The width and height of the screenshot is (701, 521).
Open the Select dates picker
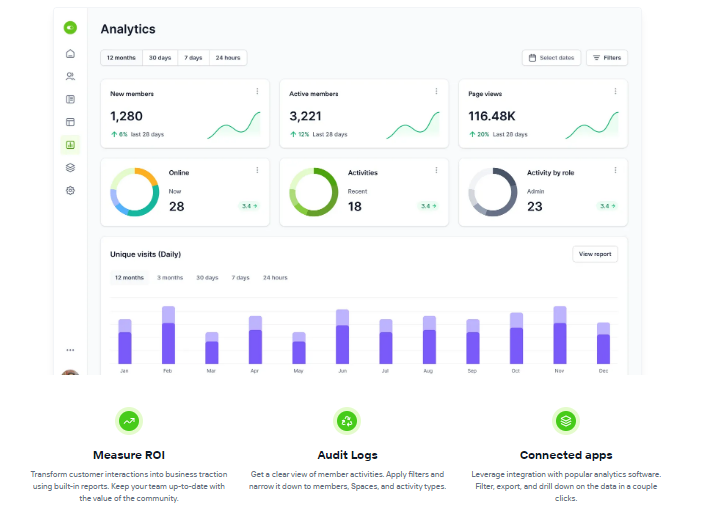tap(551, 58)
